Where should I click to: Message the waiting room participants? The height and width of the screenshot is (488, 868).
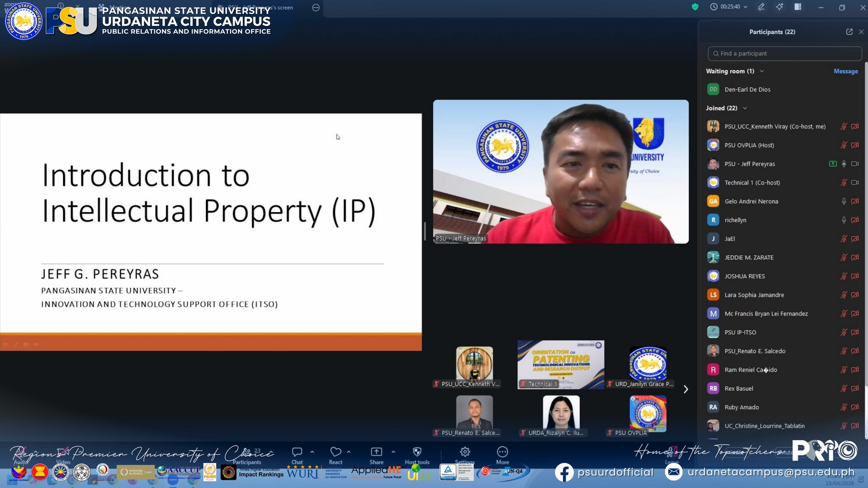pyautogui.click(x=846, y=71)
